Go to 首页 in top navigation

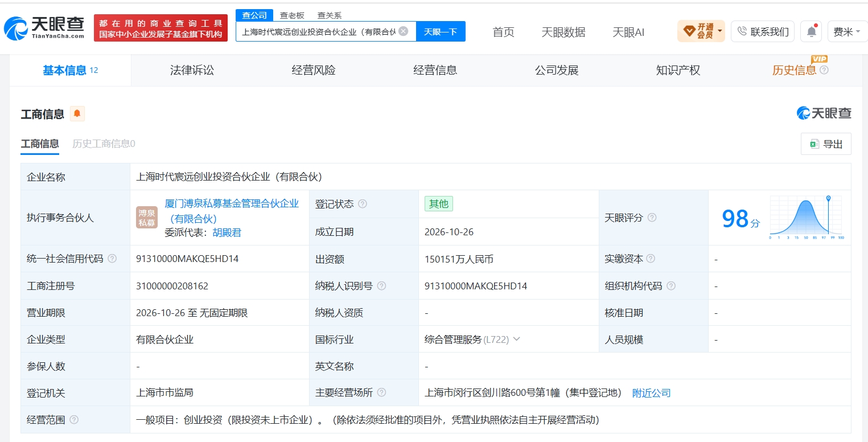click(503, 32)
